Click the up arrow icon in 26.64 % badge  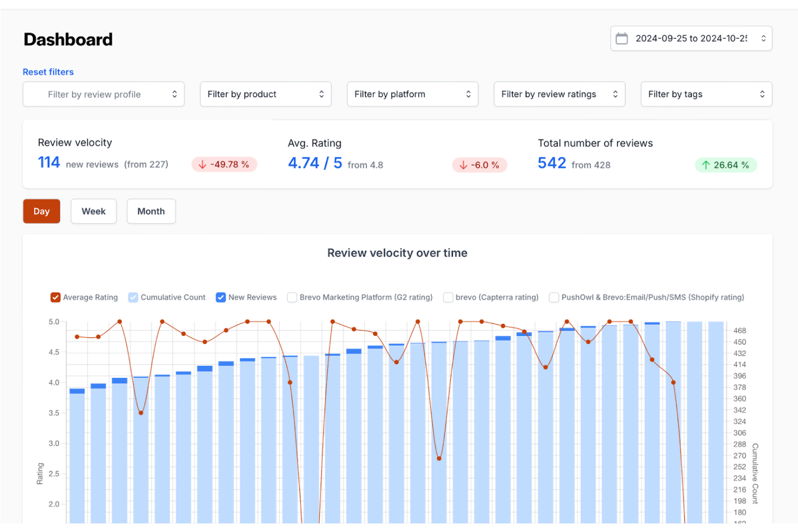[706, 165]
